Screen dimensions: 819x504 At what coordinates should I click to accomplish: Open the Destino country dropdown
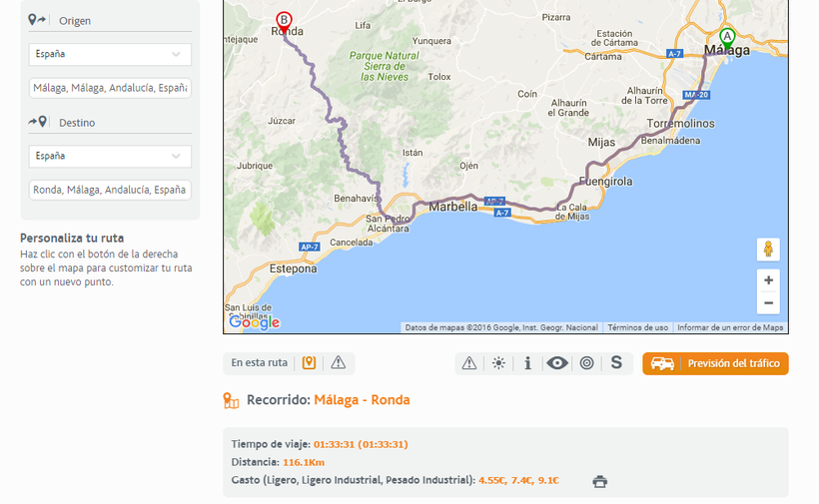pos(110,156)
